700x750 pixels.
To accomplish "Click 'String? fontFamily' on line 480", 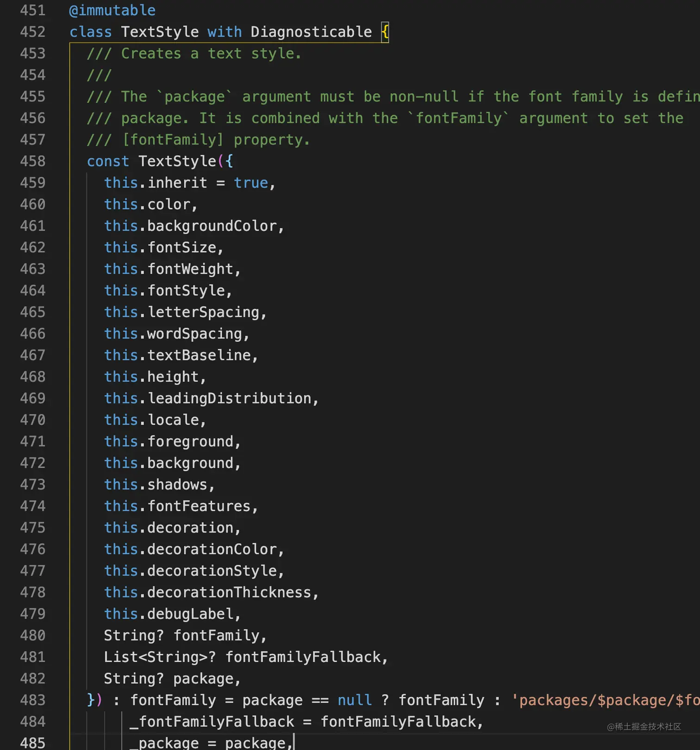I will [x=182, y=636].
